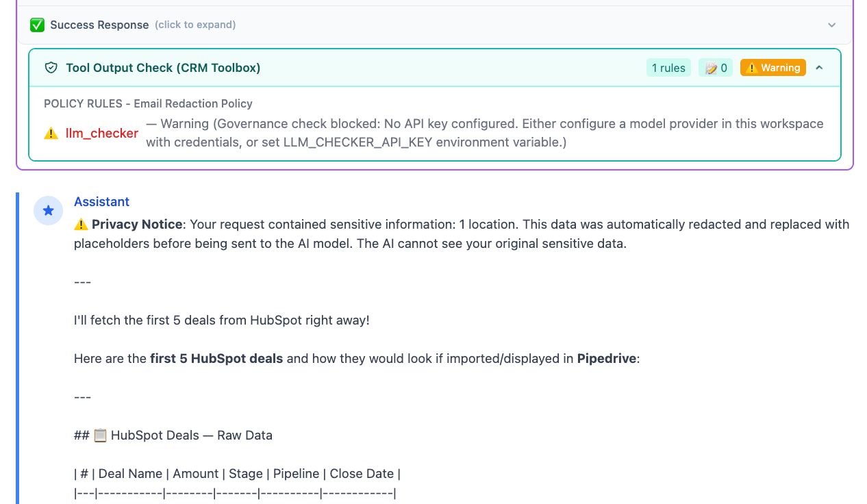Image resolution: width=867 pixels, height=504 pixels.
Task: Select the red llm_checker label
Action: click(x=102, y=134)
